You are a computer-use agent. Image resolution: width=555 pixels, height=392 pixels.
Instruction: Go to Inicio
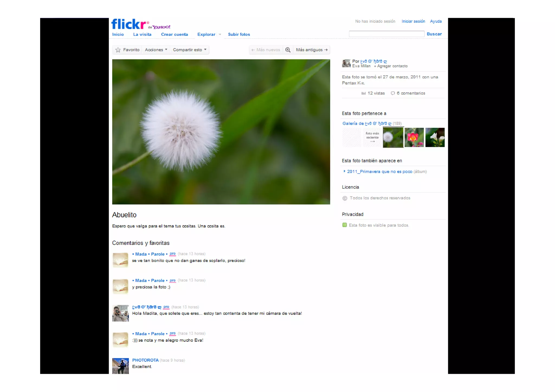coord(118,34)
